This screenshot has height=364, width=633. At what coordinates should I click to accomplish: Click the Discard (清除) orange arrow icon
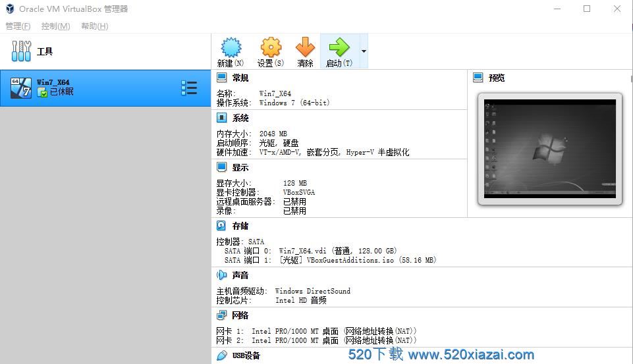coord(305,47)
